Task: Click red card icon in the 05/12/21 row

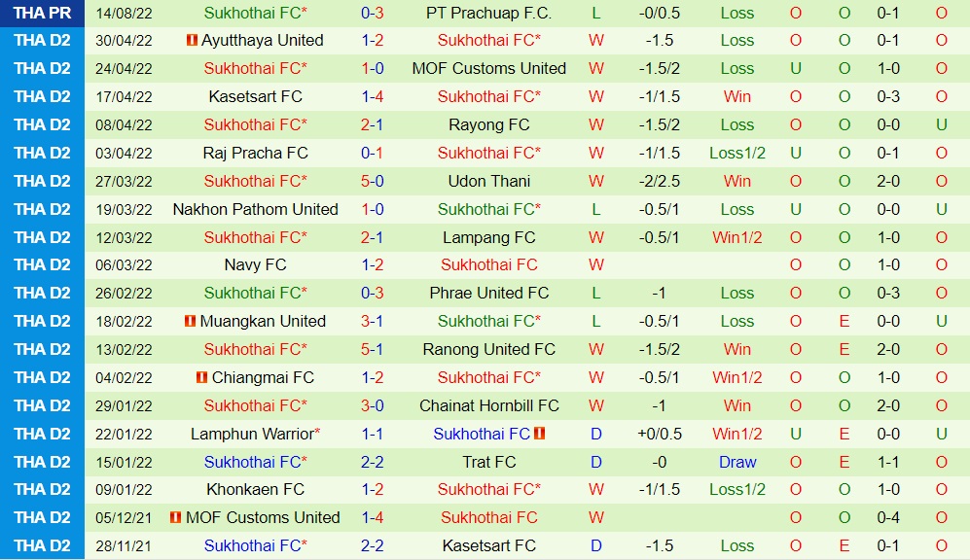Action: click(176, 518)
